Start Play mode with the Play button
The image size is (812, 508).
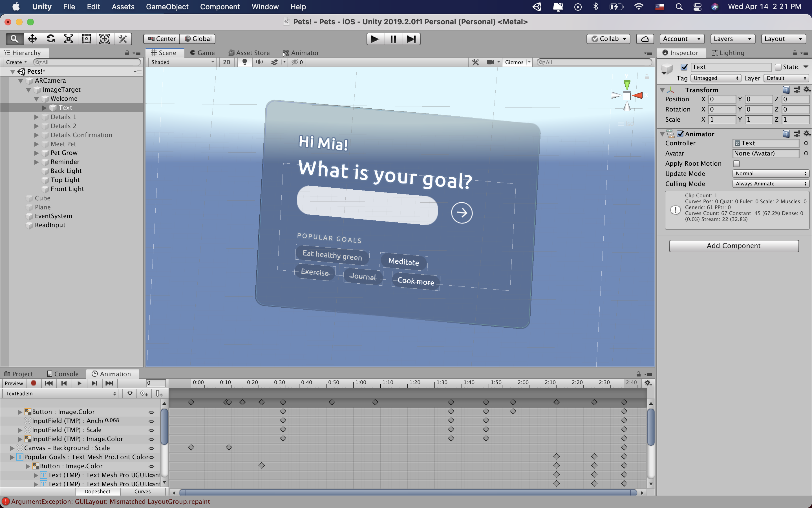click(x=375, y=39)
